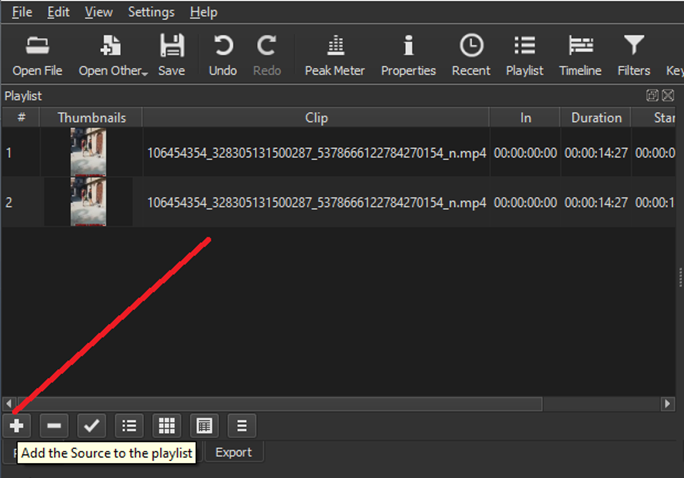Screen dimensions: 684x478
Task: Select the clip name in row 2
Action: pyautogui.click(x=317, y=203)
